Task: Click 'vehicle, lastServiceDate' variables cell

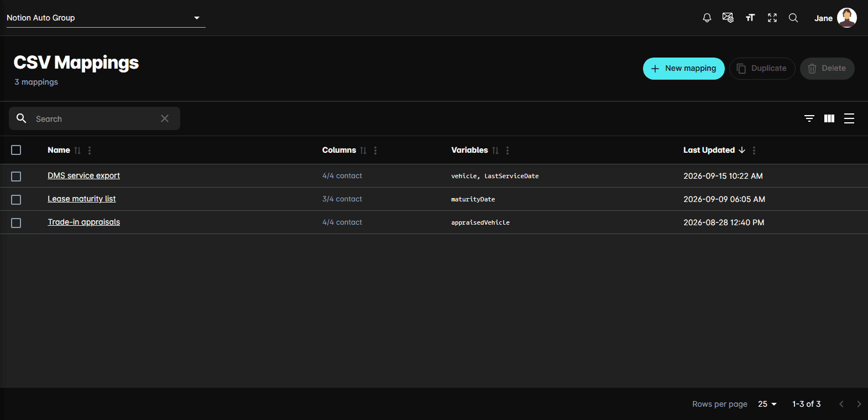Action: tap(495, 176)
